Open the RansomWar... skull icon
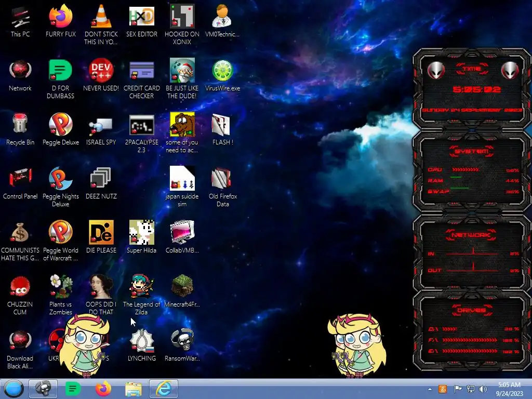Screen dimensions: 532x399 [x=182, y=345]
